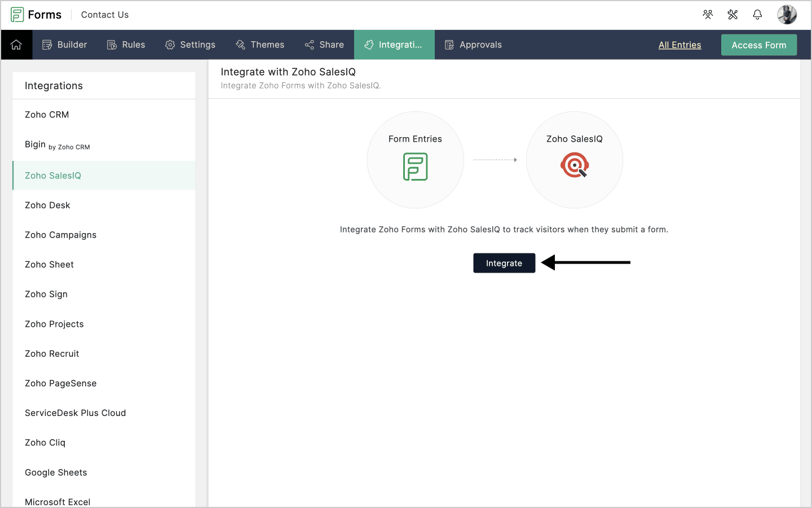Image resolution: width=812 pixels, height=508 pixels.
Task: Select Zoho Campaigns integration
Action: pyautogui.click(x=104, y=235)
